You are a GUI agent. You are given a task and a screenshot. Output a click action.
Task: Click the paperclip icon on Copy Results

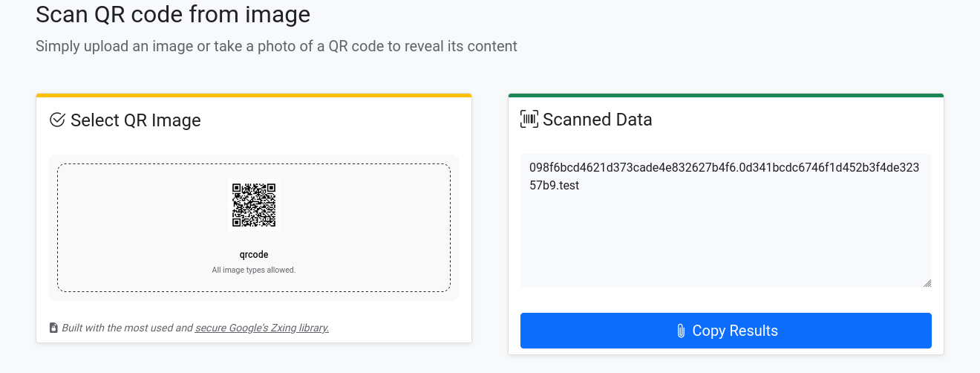tap(681, 331)
